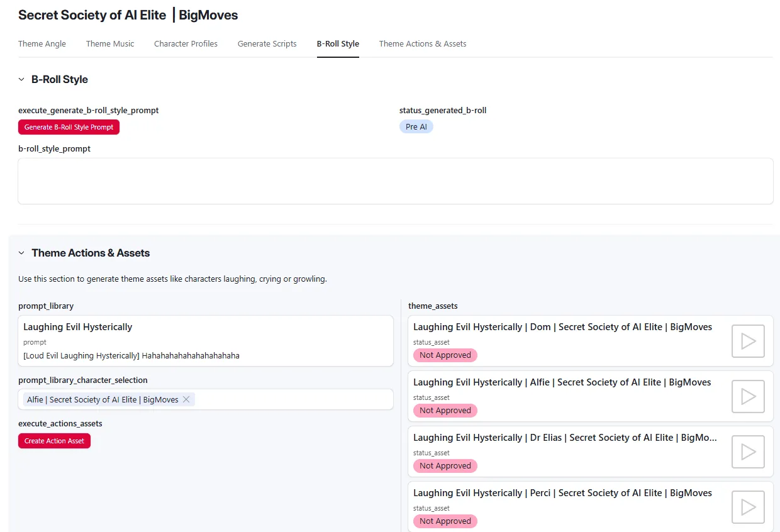The image size is (780, 532).
Task: Click the execute_generate_b-roll_style_prompt field label
Action: pos(88,110)
